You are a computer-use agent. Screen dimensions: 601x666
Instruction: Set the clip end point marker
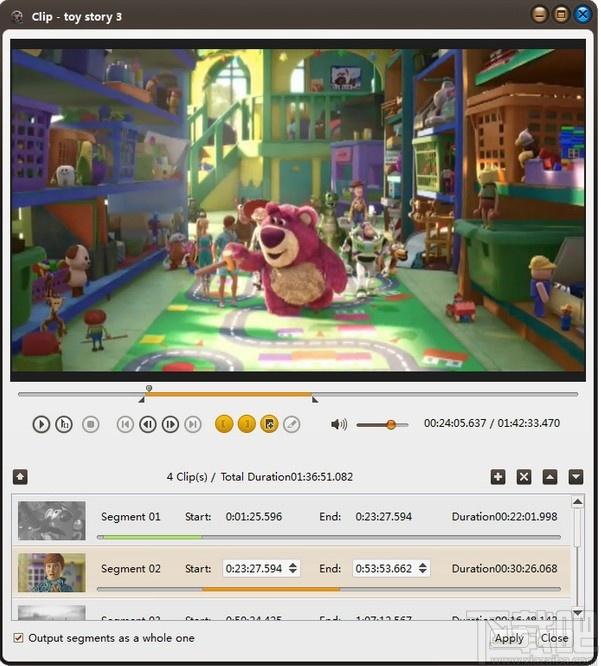246,424
